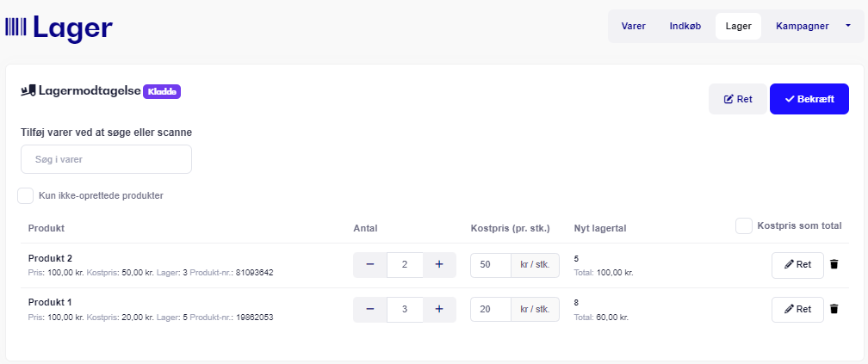Decrease Produkt 2 quantity with minus
This screenshot has height=364, width=868.
[369, 264]
